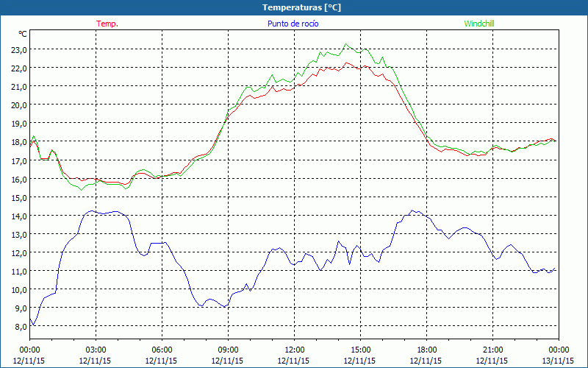Click the 14,0 y-axis value
The height and width of the screenshot is (368, 588).
19,216
